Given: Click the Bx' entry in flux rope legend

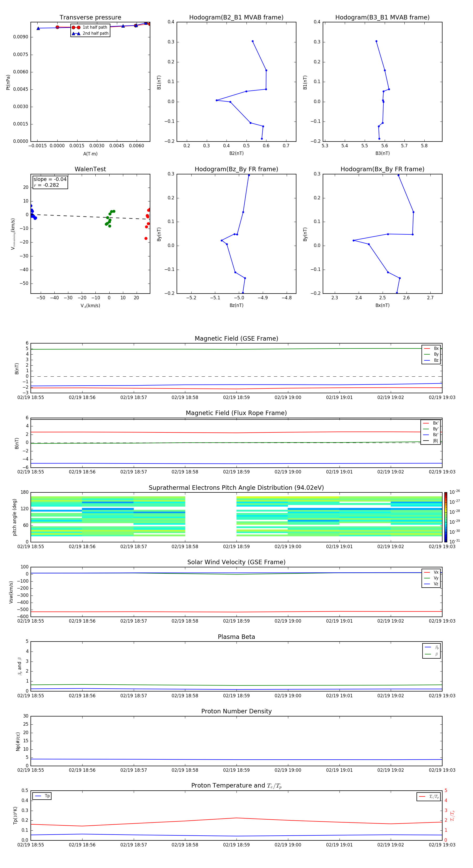Looking at the screenshot, I should (431, 423).
